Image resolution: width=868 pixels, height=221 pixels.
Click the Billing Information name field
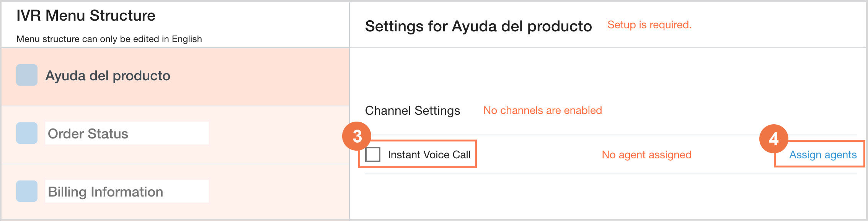pyautogui.click(x=127, y=192)
